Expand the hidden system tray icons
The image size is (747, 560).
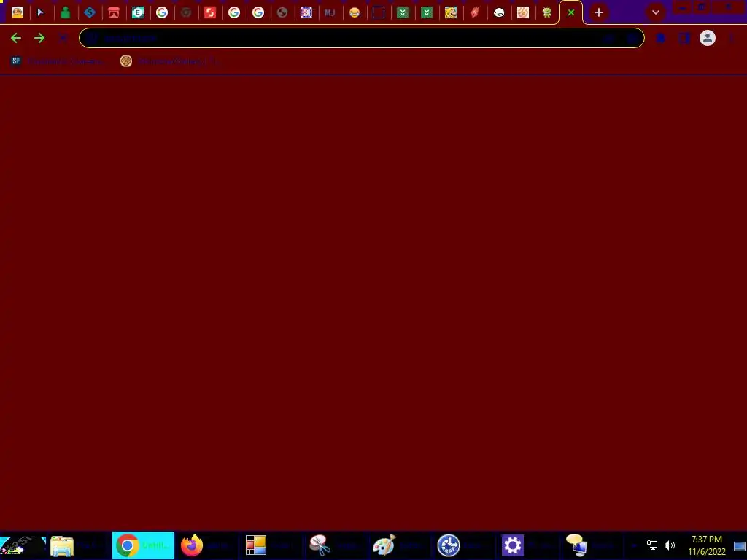pyautogui.click(x=634, y=545)
